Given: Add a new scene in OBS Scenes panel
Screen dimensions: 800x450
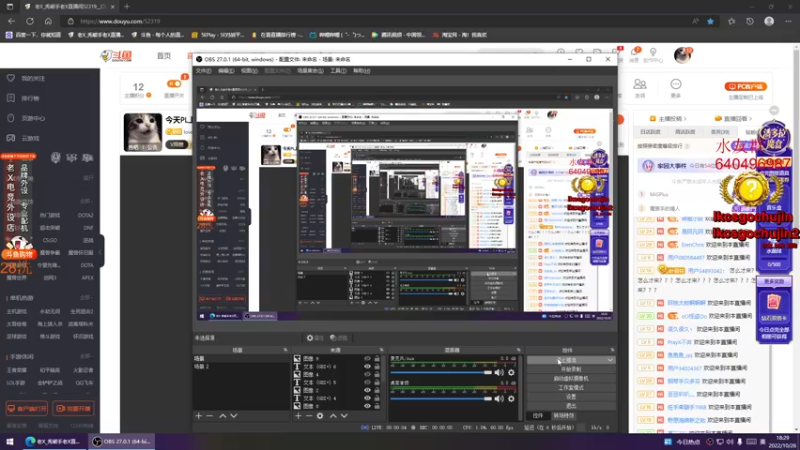Looking at the screenshot, I should click(x=198, y=416).
